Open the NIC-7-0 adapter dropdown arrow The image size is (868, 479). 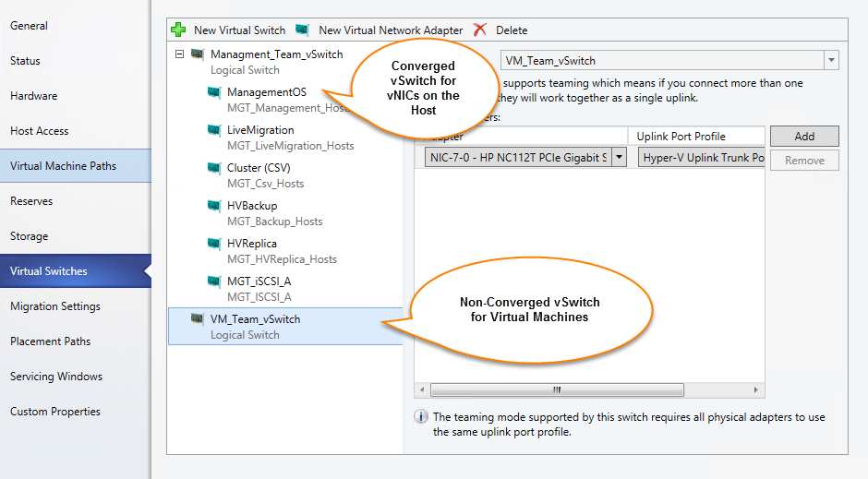(x=620, y=158)
